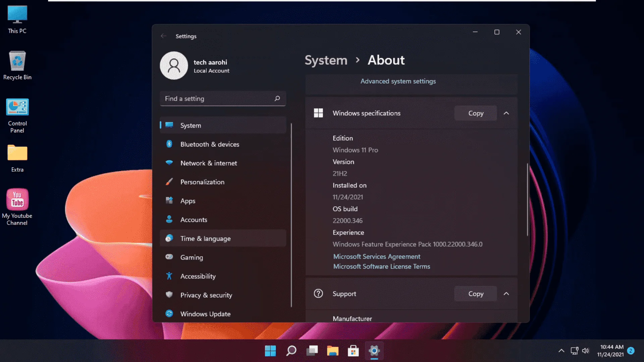Click the Settings back arrow
This screenshot has width=644, height=362.
point(163,36)
